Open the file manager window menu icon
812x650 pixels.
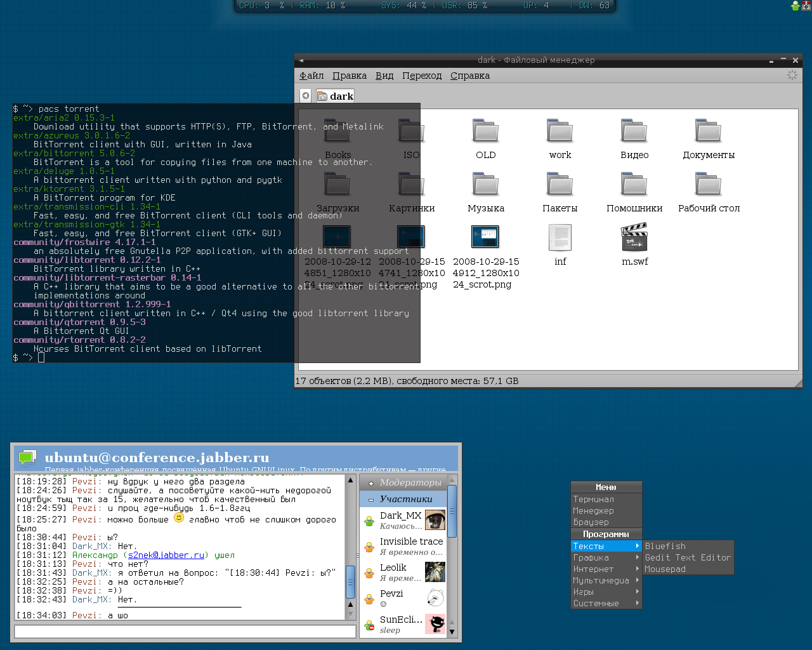coord(301,60)
